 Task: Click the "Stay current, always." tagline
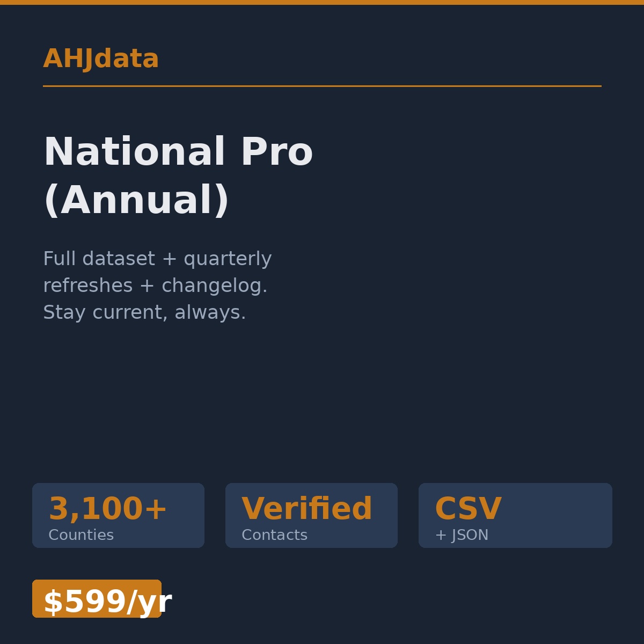point(144,313)
